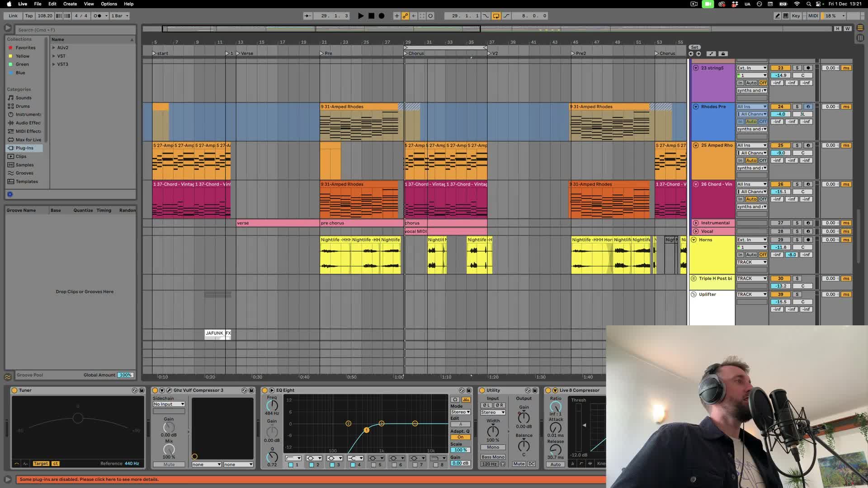Toggle the Tuner device on/off

pos(14,390)
